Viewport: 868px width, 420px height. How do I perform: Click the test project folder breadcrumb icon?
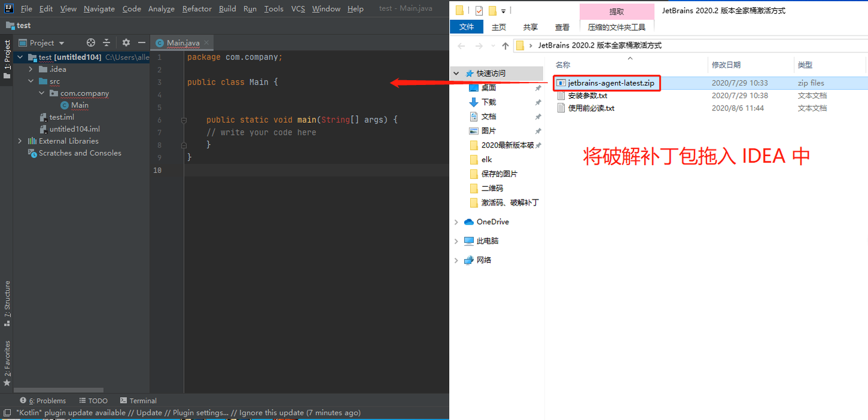coord(10,25)
